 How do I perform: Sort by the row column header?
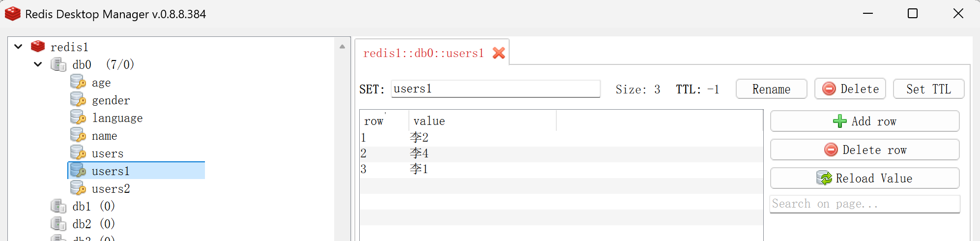click(384, 121)
